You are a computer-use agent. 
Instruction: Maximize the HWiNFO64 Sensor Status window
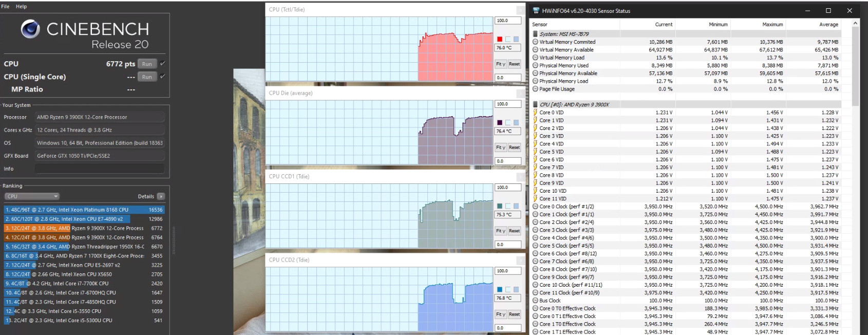click(x=828, y=10)
